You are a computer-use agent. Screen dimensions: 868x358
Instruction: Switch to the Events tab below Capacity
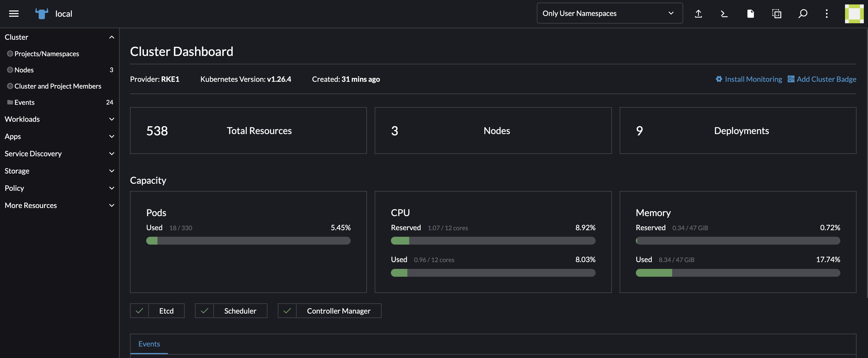tap(149, 344)
